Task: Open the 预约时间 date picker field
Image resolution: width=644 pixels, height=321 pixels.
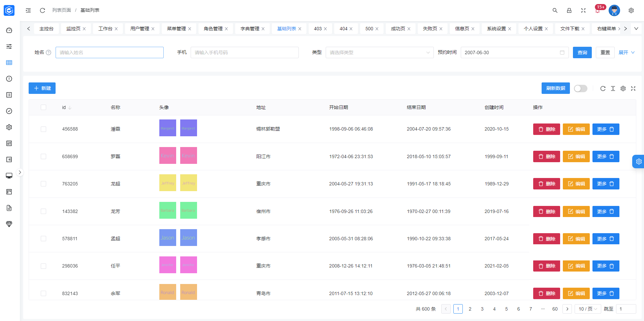Action: click(x=515, y=52)
